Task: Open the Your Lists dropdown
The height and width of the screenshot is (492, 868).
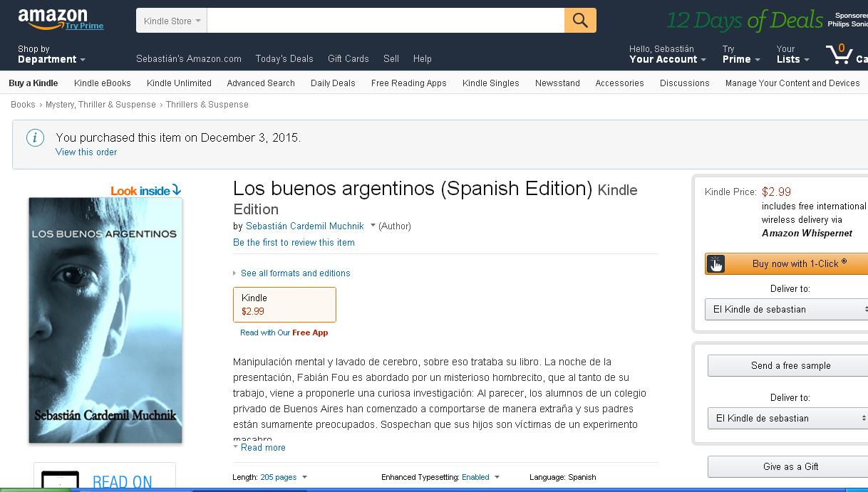Action: [792, 54]
